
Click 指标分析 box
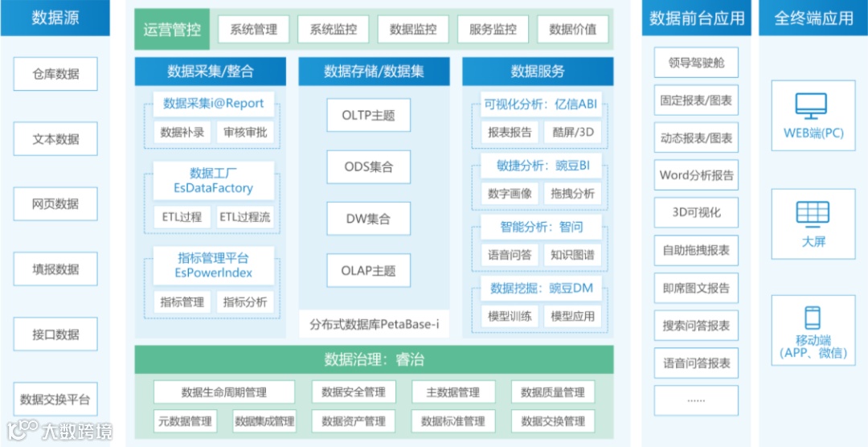point(245,301)
